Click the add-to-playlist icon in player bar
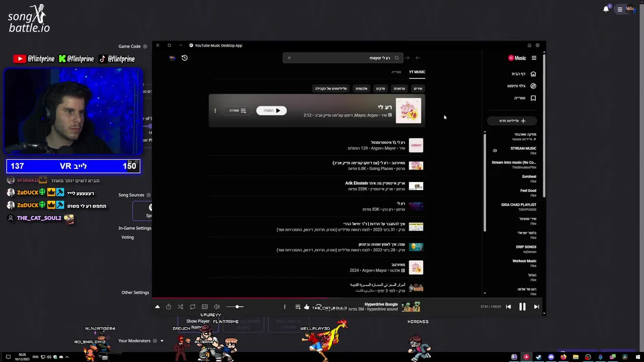The image size is (644, 362). coord(297,307)
